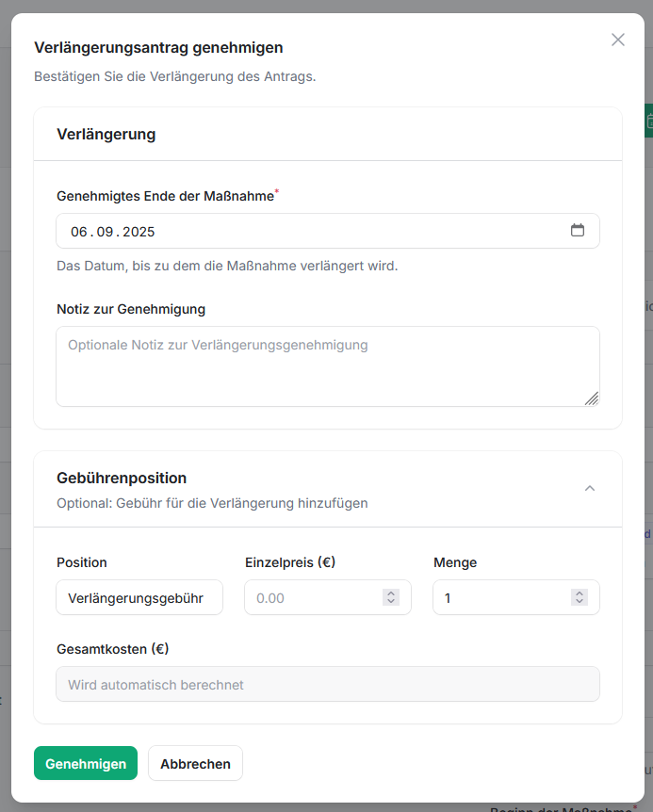Viewport: 653px width, 812px height.
Task: Increase Einzelpreis with the up arrow
Action: coord(391,593)
